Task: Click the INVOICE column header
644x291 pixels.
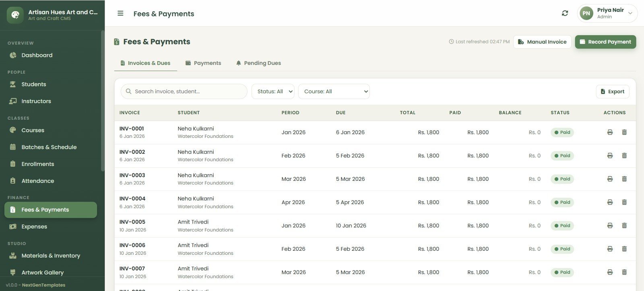Action: [130, 113]
